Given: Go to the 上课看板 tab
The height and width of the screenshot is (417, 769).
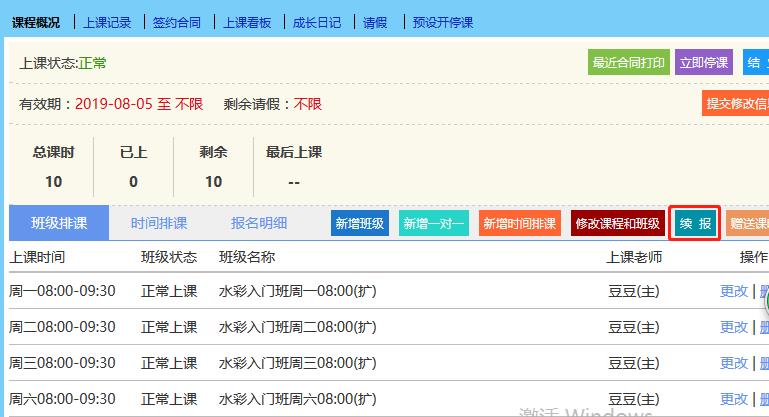Looking at the screenshot, I should tap(247, 22).
